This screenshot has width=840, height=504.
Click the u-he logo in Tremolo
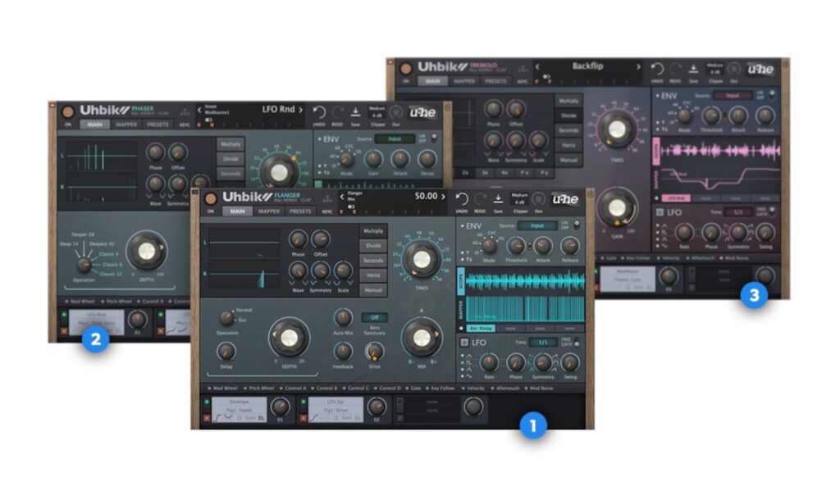point(760,70)
